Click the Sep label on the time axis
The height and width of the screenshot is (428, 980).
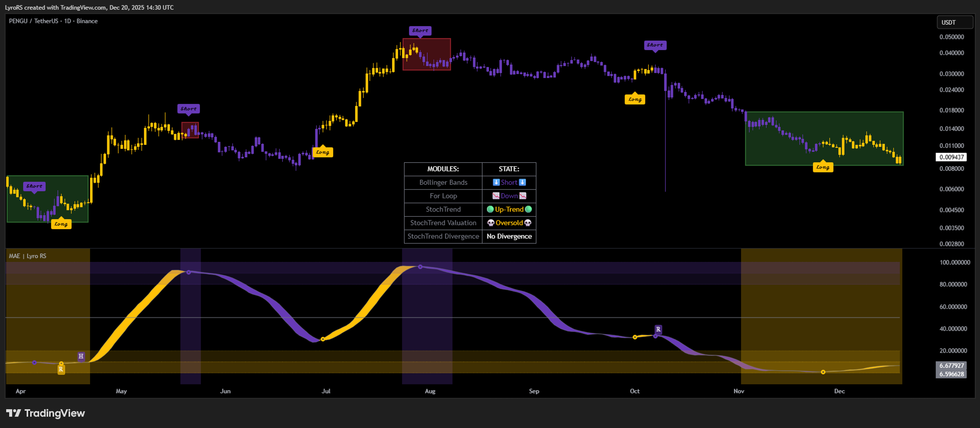click(x=534, y=391)
